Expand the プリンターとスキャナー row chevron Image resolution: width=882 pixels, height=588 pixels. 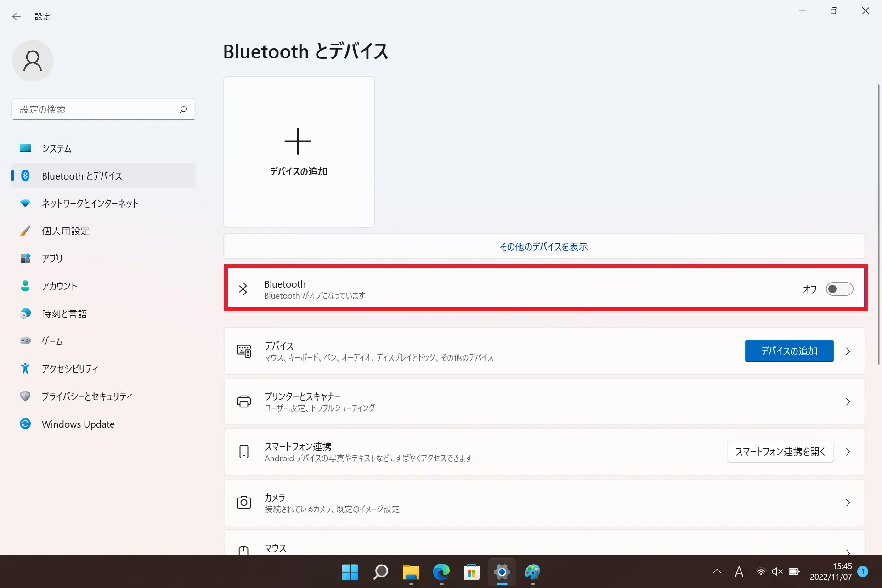(x=848, y=401)
